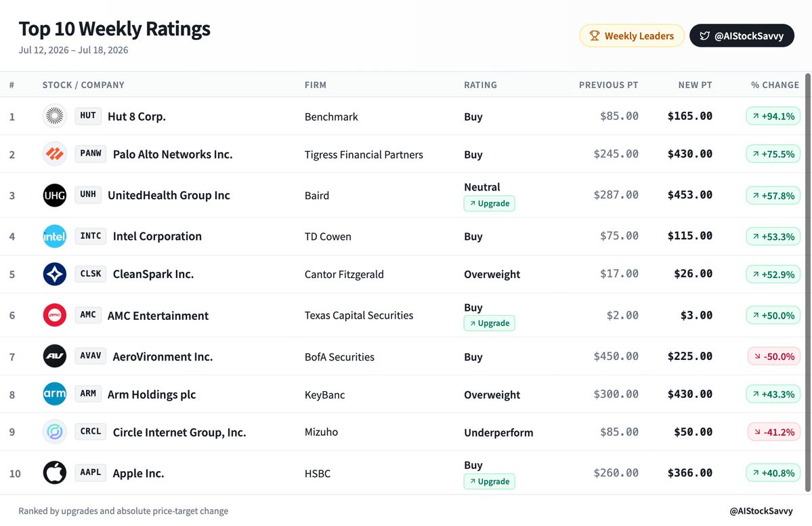Click the UnitedHealth UHG logo icon
The width and height of the screenshot is (812, 526).
click(x=54, y=195)
